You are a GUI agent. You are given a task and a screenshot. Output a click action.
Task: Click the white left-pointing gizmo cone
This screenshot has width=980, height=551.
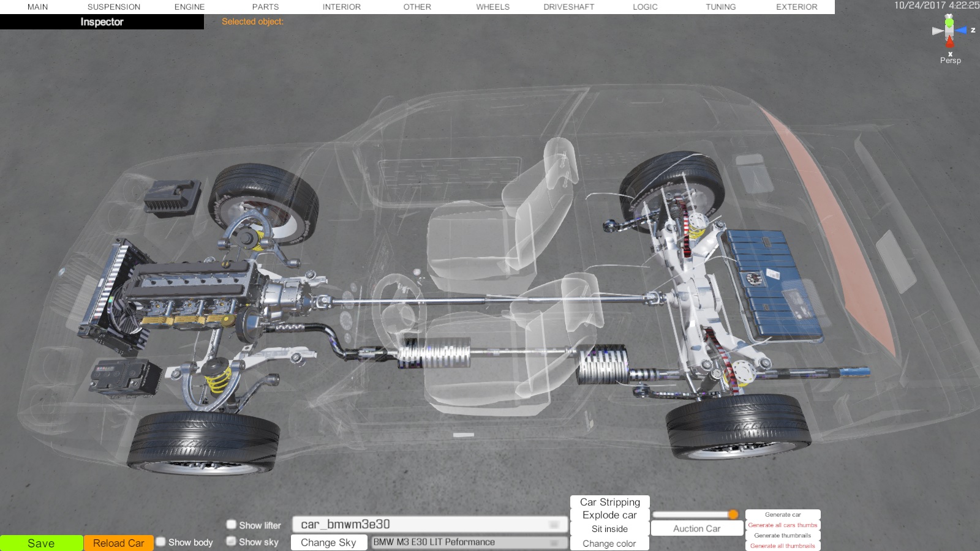click(x=937, y=31)
